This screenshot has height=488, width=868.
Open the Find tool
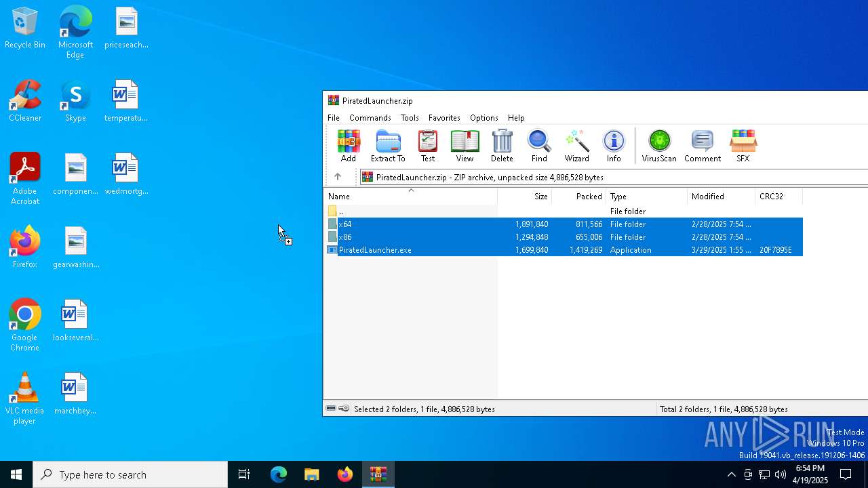click(539, 146)
